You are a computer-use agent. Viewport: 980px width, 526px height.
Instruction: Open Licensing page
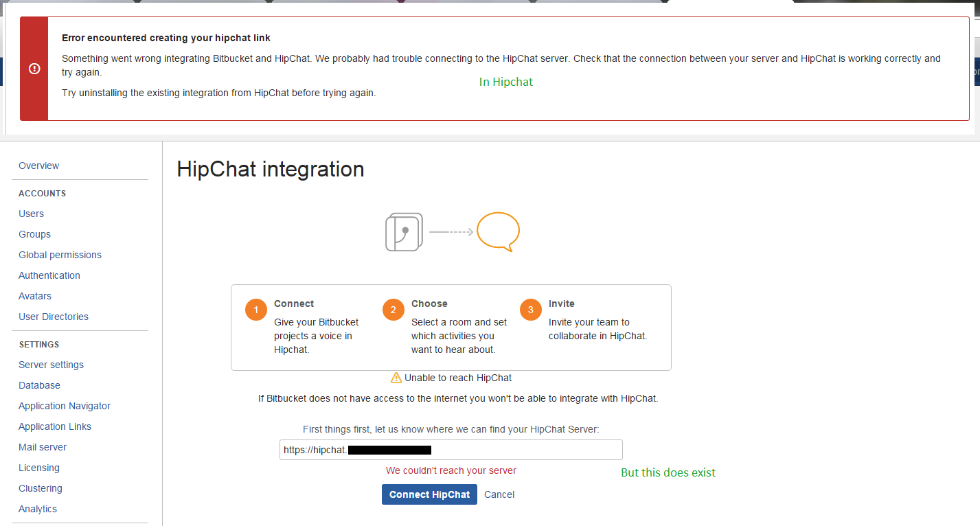(39, 468)
